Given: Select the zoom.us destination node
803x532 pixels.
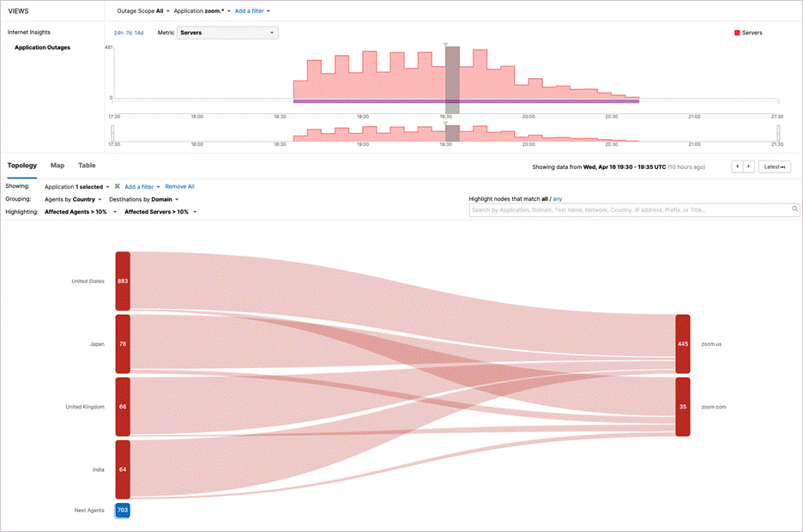Looking at the screenshot, I should pyautogui.click(x=682, y=344).
